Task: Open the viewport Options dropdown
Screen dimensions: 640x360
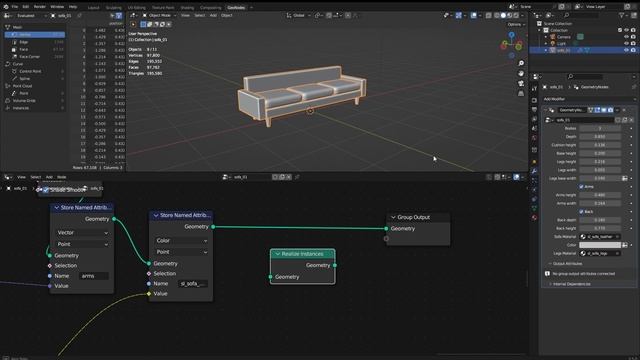Action: click(x=516, y=24)
